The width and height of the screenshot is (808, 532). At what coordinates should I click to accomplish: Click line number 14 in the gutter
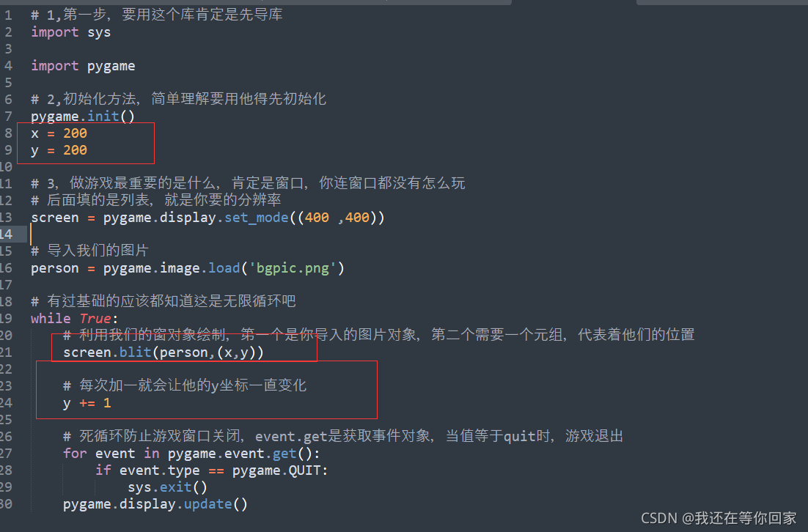[x=7, y=234]
